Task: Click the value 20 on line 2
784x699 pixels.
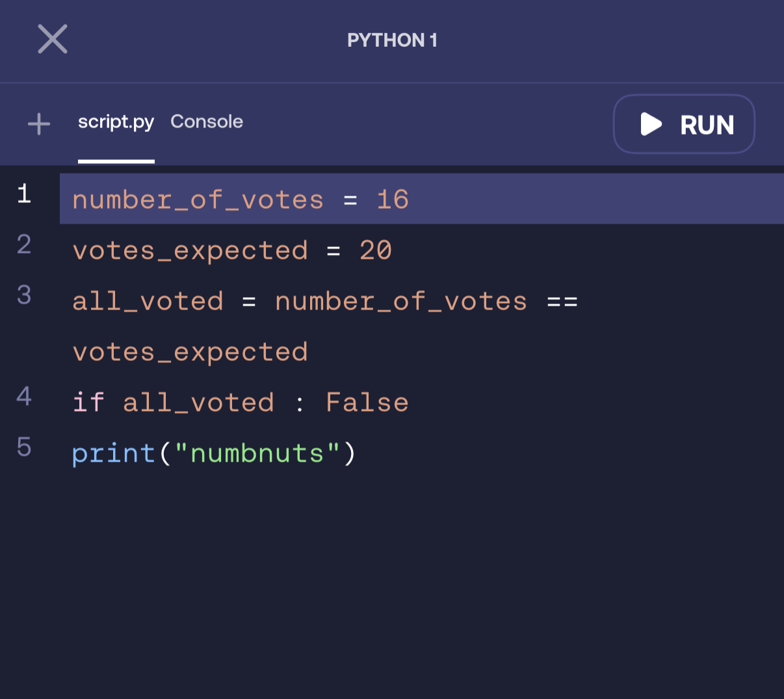Action: [376, 250]
